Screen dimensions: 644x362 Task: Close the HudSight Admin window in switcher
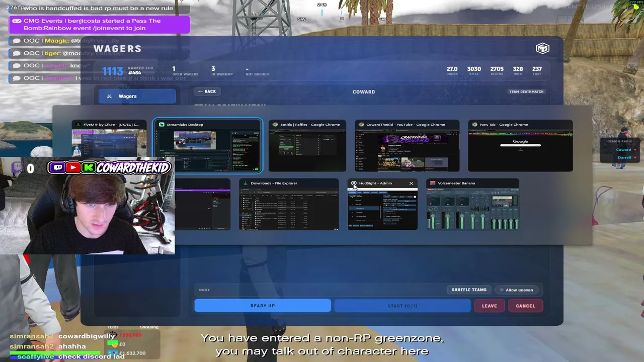[411, 183]
